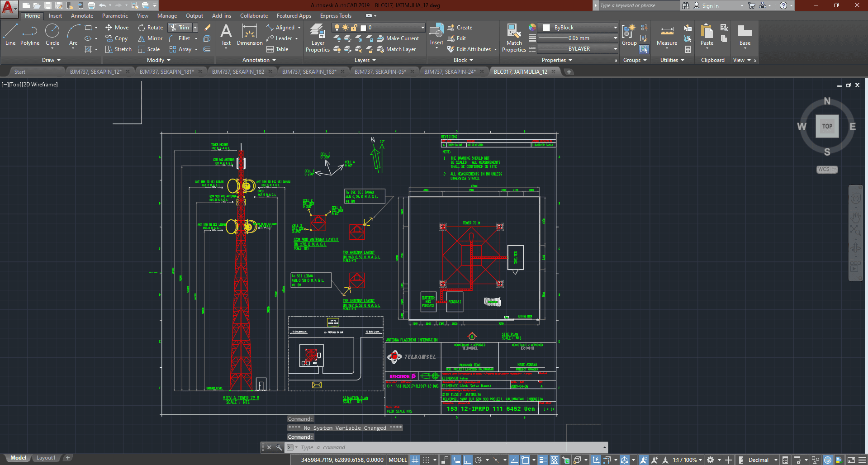Click Sign In link
Screen dimensions: 868x465
click(710, 6)
